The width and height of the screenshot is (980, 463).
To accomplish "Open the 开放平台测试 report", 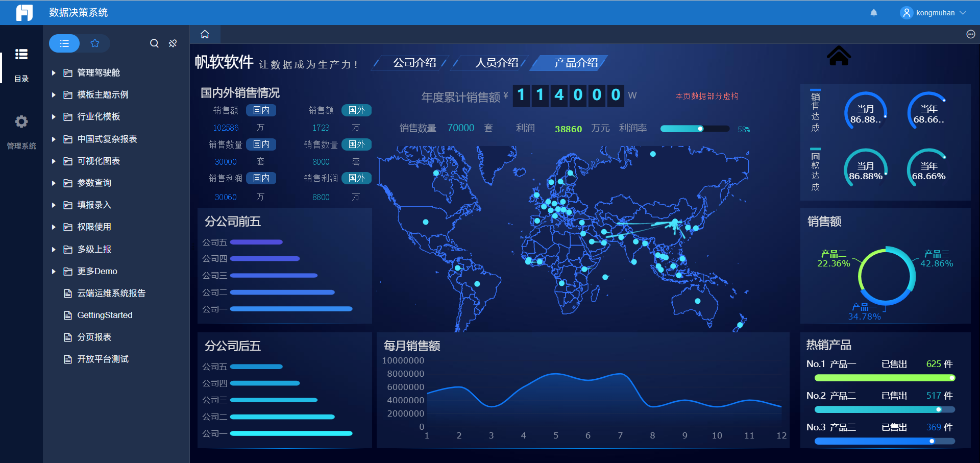I will pyautogui.click(x=103, y=359).
